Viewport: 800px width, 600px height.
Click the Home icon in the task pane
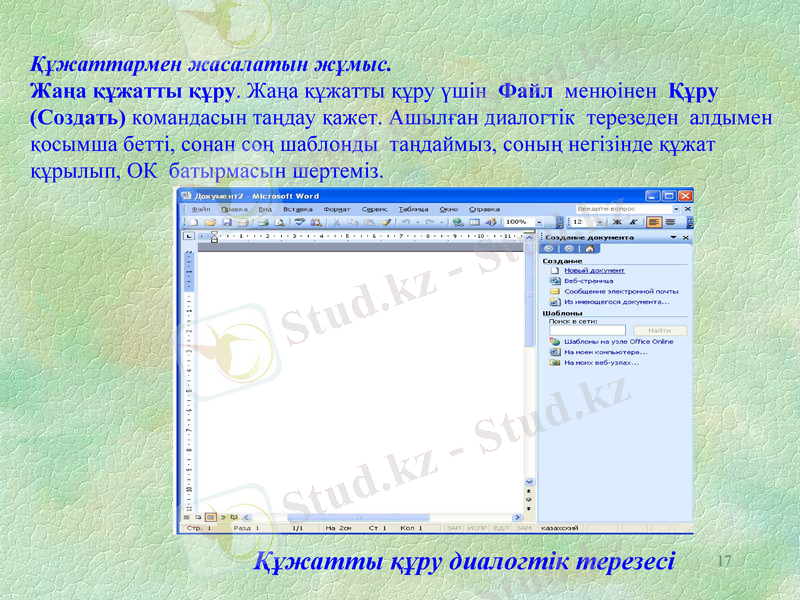pos(589,248)
